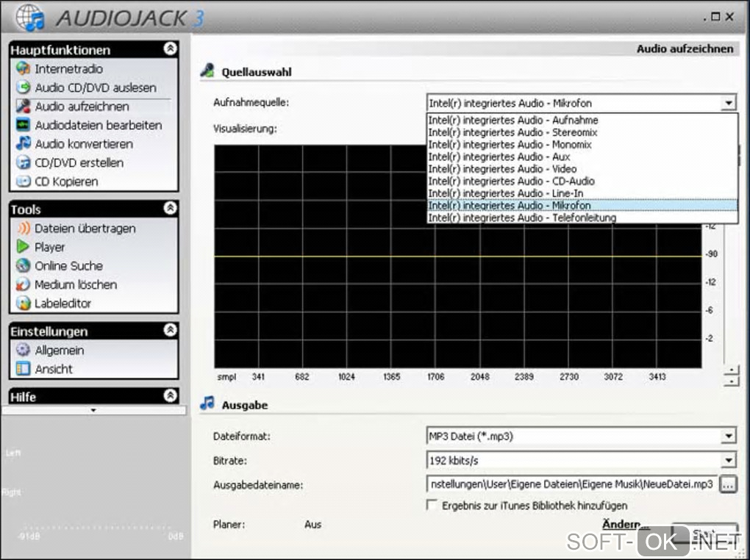Enable Ergebnis zur iTunes Bibliothek hinzufügen checkbox

432,506
